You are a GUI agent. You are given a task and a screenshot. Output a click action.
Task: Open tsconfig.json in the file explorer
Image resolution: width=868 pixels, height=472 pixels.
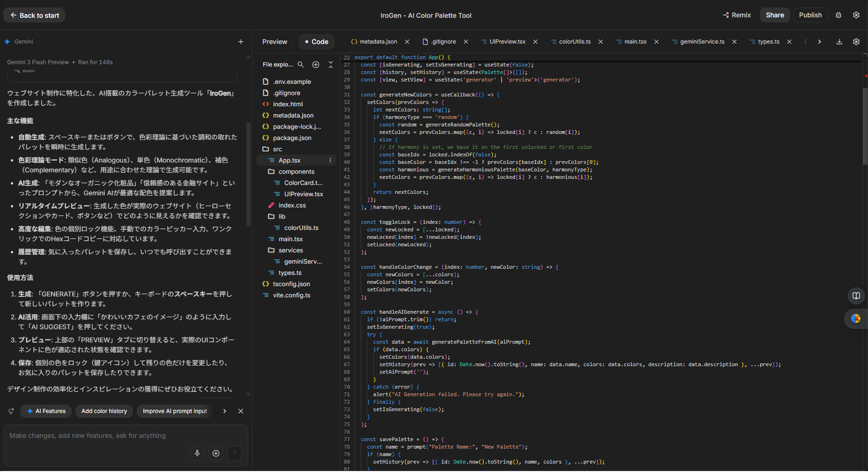297,284
